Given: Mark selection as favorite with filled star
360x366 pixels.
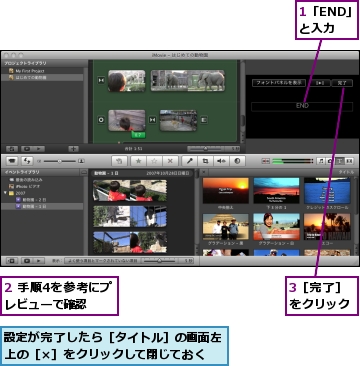Looking at the screenshot, I should [138, 161].
